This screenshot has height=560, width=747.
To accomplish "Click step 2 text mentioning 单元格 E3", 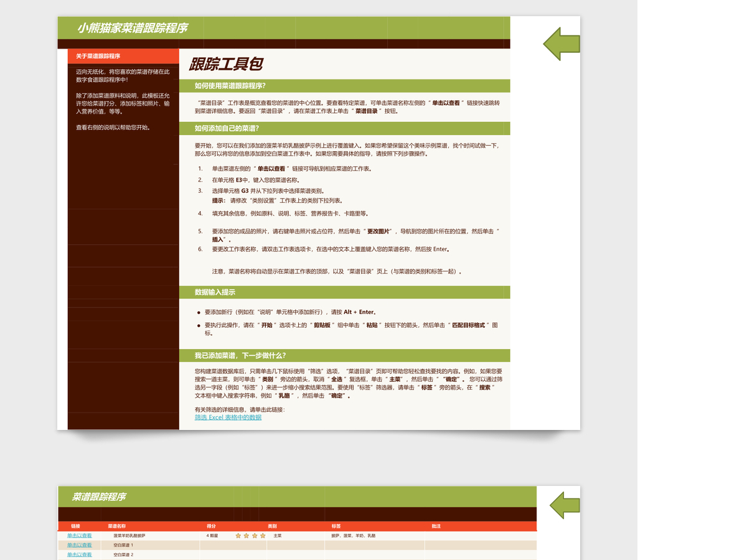I will [x=256, y=180].
